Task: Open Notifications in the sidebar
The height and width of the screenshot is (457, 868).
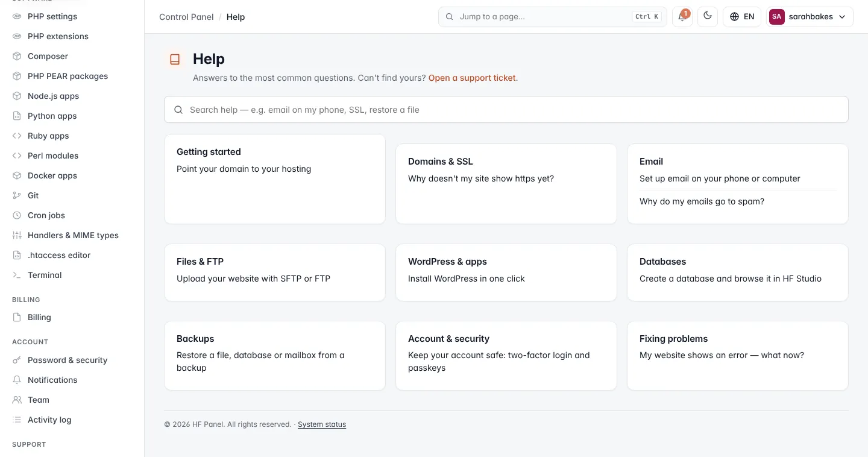Action: [x=72, y=380]
